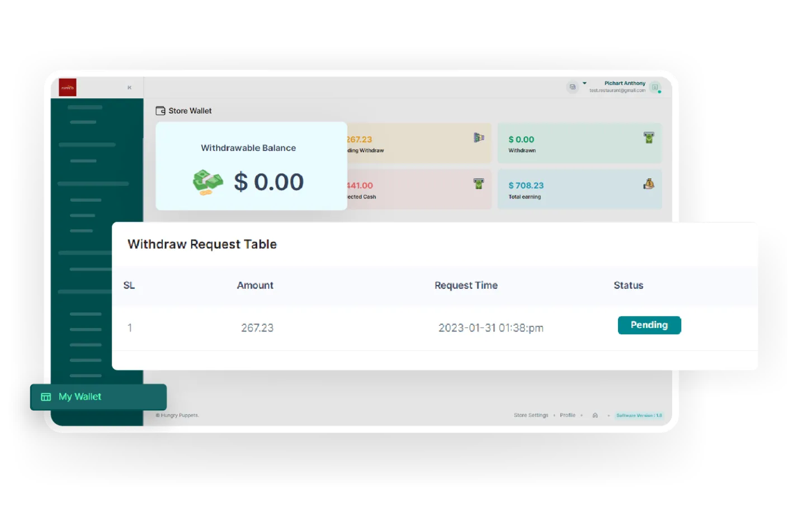The height and width of the screenshot is (532, 788).
Task: Click the Request Time column header
Action: pyautogui.click(x=466, y=286)
